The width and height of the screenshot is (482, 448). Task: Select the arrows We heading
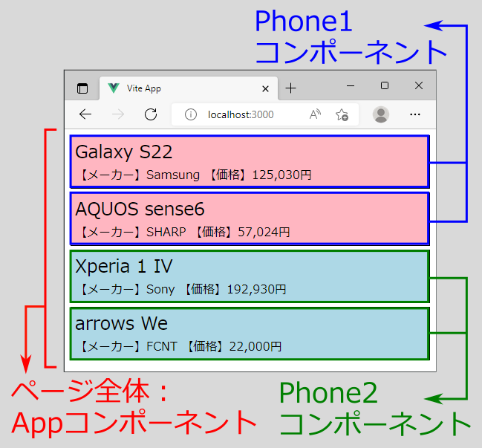click(121, 323)
